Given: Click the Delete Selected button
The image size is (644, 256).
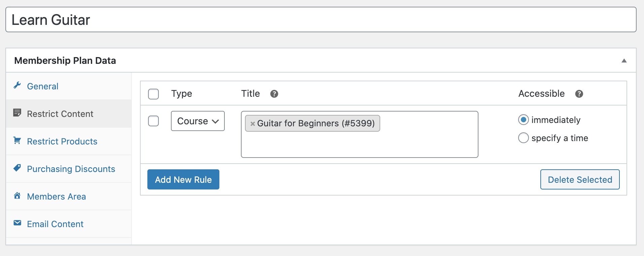Looking at the screenshot, I should [x=580, y=179].
